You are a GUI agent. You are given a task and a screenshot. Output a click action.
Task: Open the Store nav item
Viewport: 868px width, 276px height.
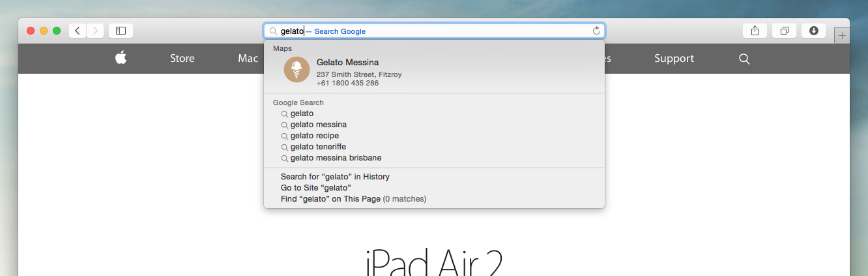[x=182, y=59]
